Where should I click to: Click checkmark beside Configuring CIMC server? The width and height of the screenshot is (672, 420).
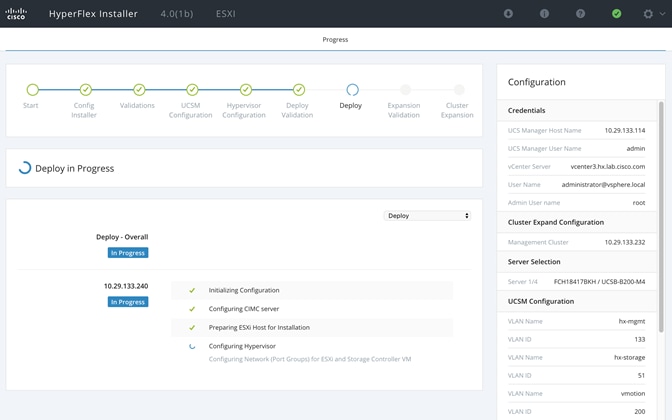[192, 309]
